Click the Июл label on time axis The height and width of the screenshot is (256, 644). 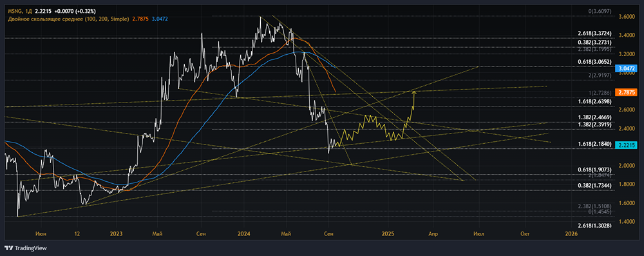(x=479, y=234)
